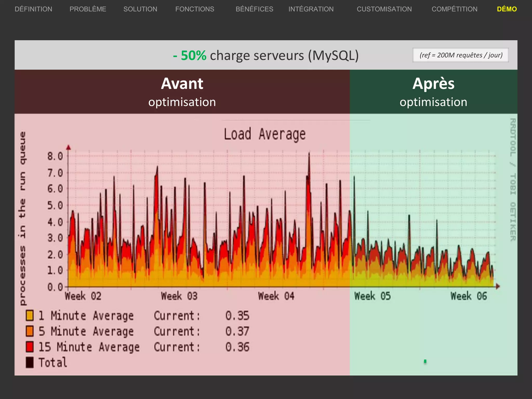Click the 'Current:' label in 15 Minute row
The height and width of the screenshot is (399, 532).
[x=177, y=347]
